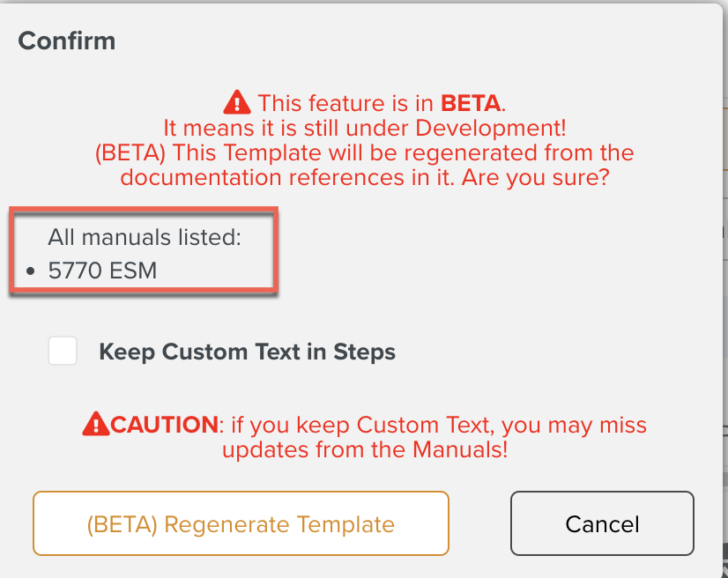Click the (BETA) Regenerate Template button
The width and height of the screenshot is (728, 578).
(x=241, y=523)
